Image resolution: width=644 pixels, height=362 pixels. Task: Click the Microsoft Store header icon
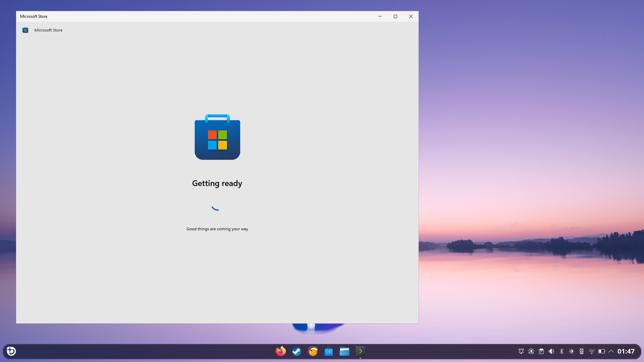pyautogui.click(x=25, y=30)
